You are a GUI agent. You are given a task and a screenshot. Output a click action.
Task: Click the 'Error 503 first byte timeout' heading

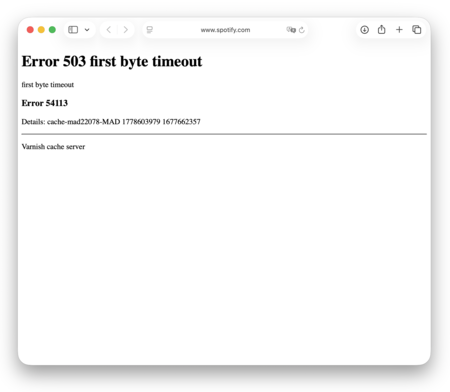(112, 61)
